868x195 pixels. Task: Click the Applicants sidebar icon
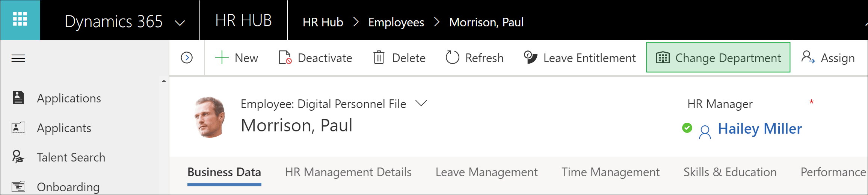pyautogui.click(x=18, y=128)
